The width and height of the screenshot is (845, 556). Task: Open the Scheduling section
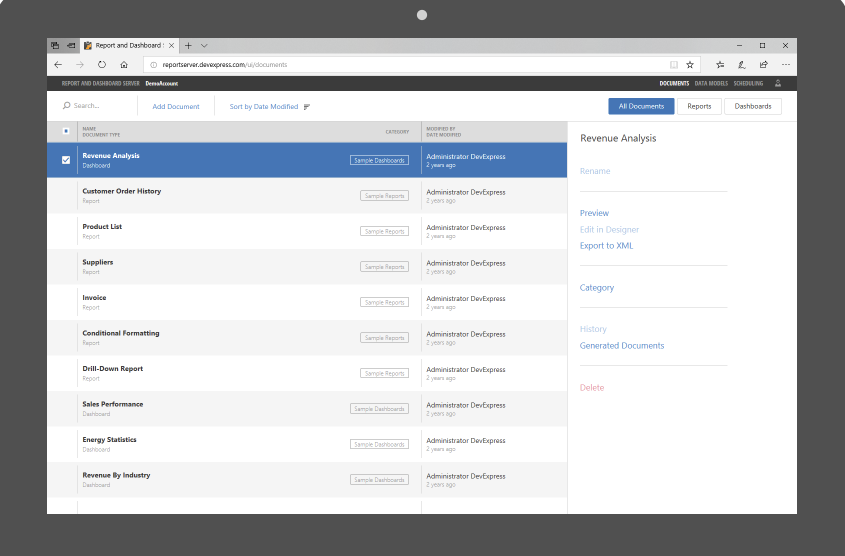pyautogui.click(x=748, y=84)
